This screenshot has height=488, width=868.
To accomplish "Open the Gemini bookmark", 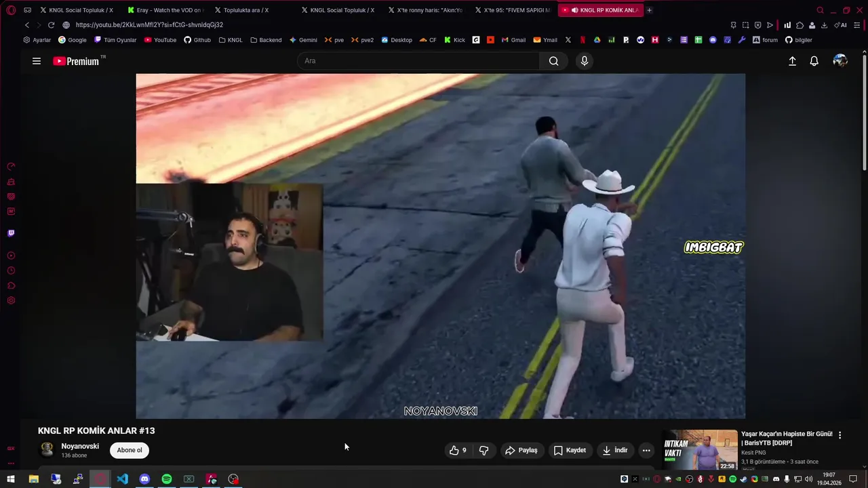I will 303,40.
